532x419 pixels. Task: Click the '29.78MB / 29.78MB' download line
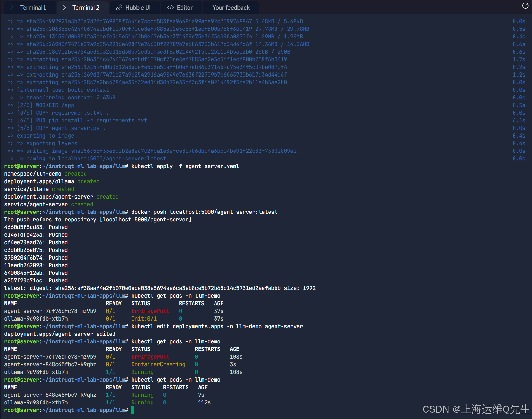[x=158, y=29]
